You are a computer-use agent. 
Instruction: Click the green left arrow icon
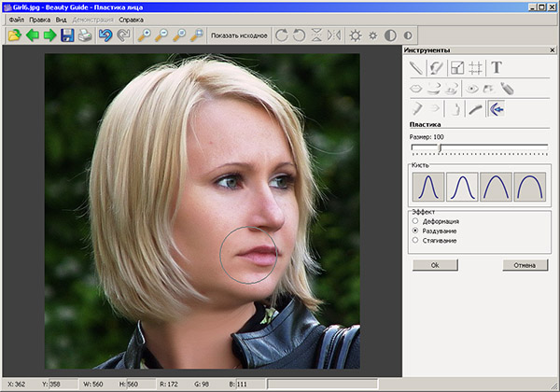coord(32,36)
